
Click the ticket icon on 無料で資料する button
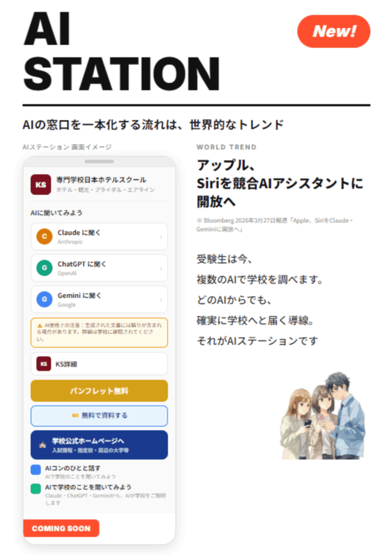75,415
